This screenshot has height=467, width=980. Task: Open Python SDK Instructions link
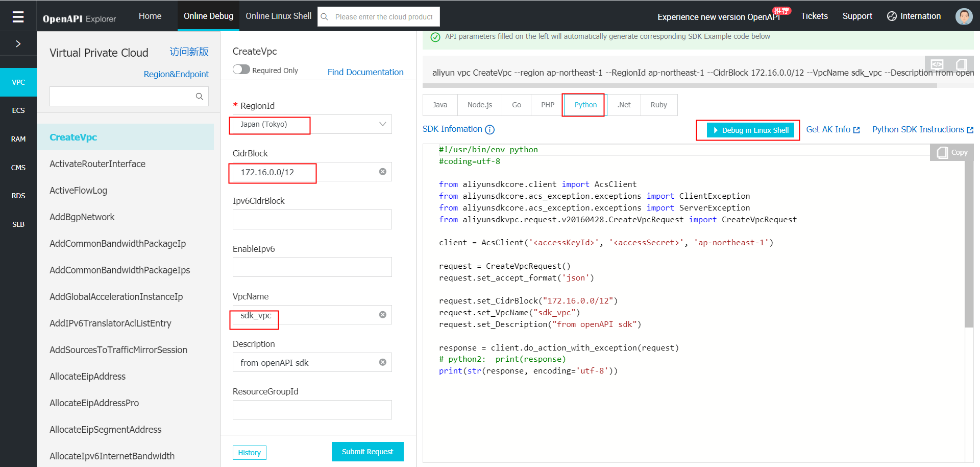[923, 130]
